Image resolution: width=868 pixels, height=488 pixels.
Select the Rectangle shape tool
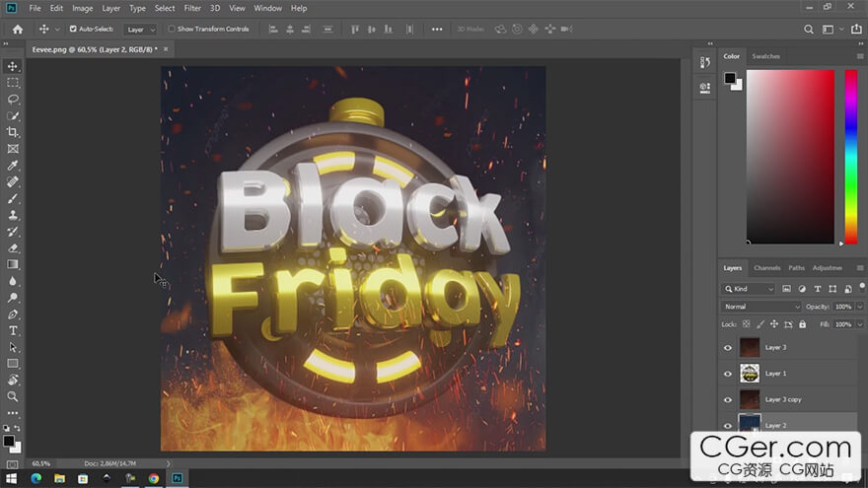pyautogui.click(x=13, y=364)
